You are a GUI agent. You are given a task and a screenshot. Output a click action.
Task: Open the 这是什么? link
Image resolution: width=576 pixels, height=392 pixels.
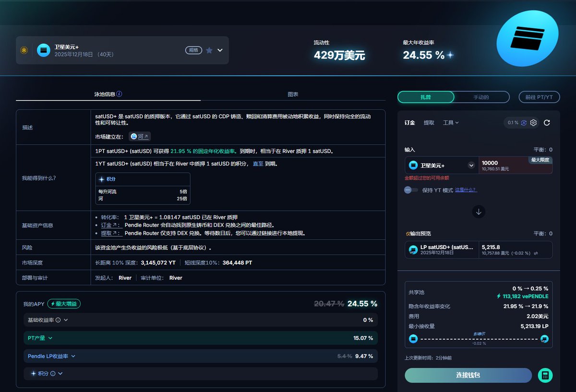point(466,190)
